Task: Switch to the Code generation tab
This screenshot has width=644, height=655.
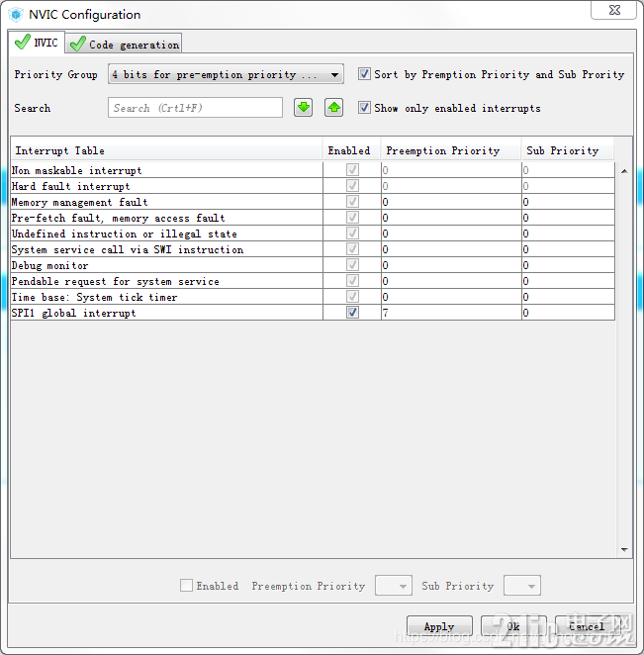Action: click(x=124, y=44)
